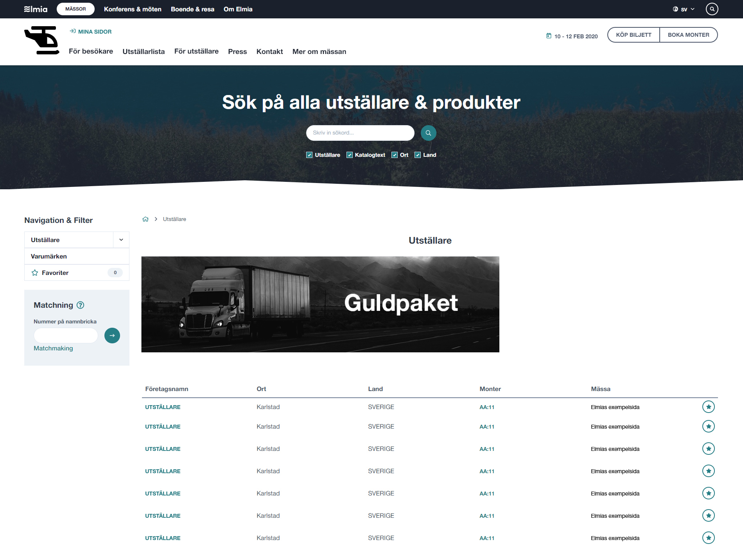
Task: Favorite the second exhibitor row star
Action: pos(708,426)
